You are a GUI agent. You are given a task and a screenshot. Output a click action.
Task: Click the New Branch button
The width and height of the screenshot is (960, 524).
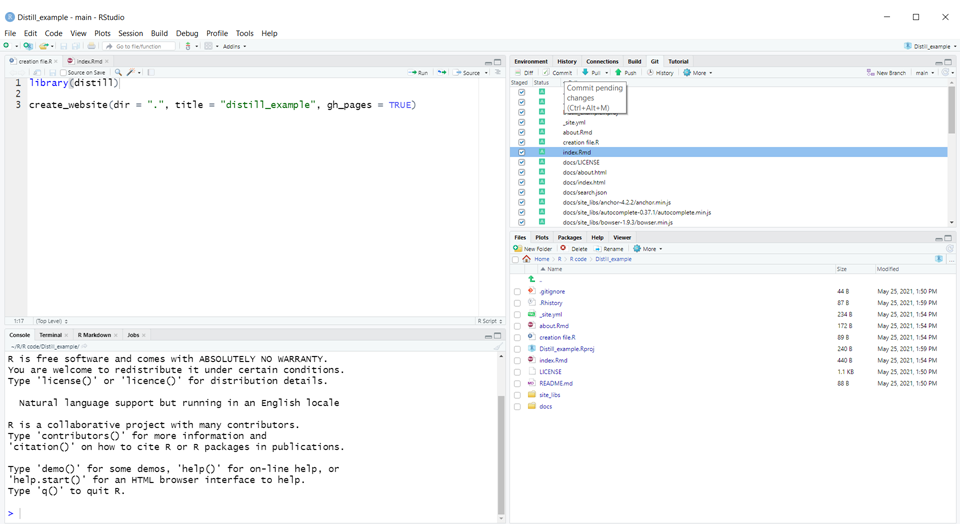(886, 73)
